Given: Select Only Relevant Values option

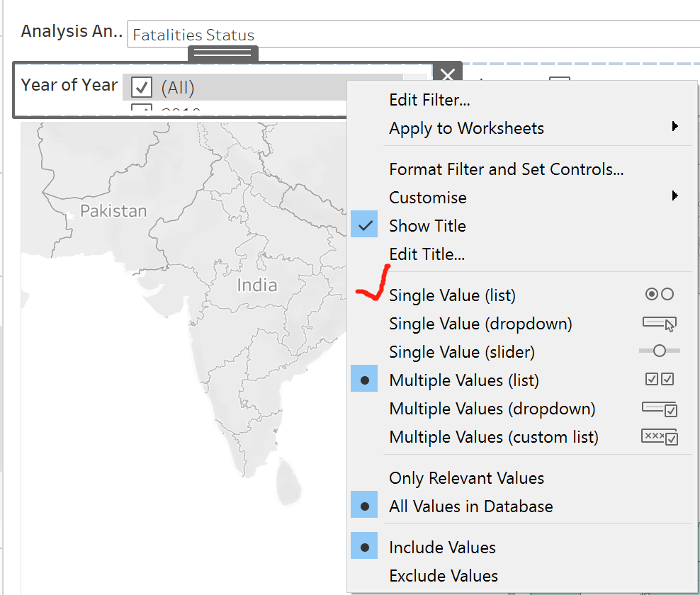Looking at the screenshot, I should pyautogui.click(x=466, y=478).
